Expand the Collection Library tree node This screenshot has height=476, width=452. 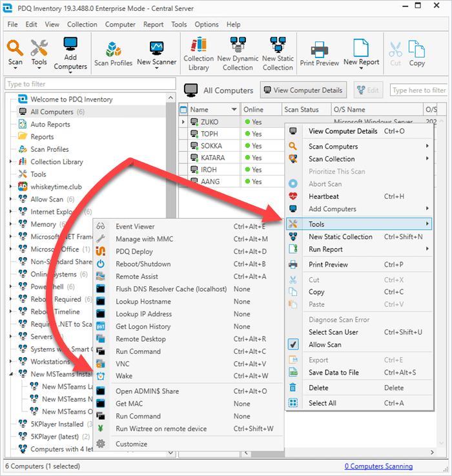[10, 161]
